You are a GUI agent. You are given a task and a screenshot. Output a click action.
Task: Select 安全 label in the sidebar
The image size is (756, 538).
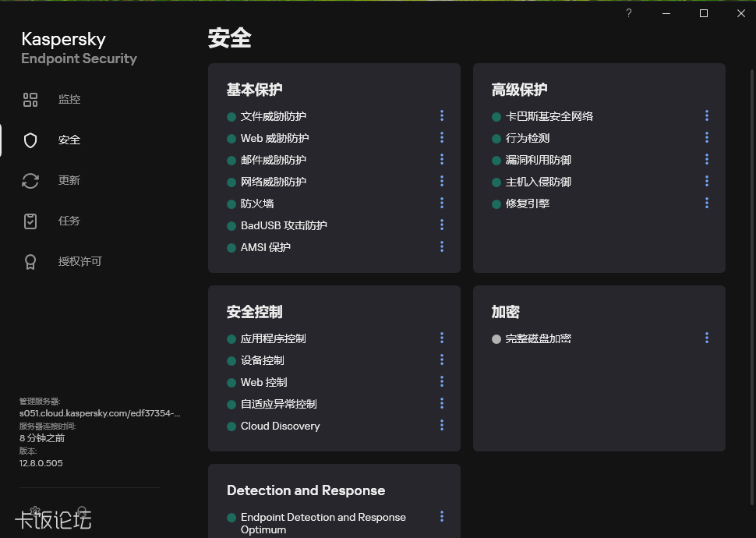point(69,140)
